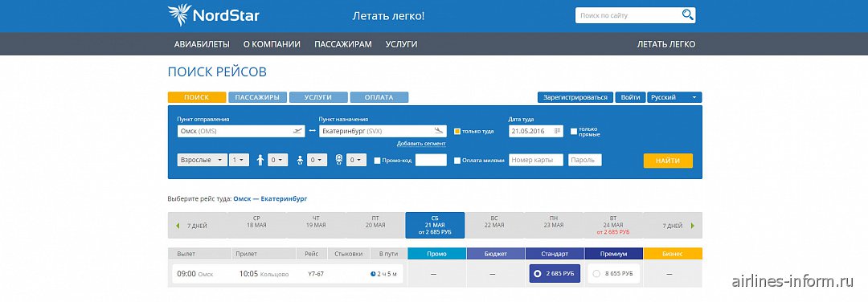Select the ВТ 24 МАЯ date
The height and width of the screenshot is (302, 868).
point(613,225)
